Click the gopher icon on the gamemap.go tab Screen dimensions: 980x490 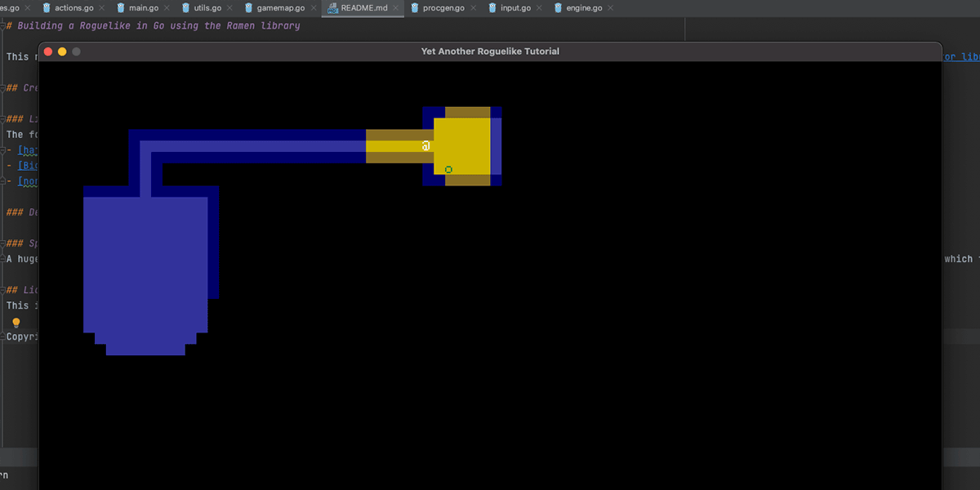tap(249, 7)
